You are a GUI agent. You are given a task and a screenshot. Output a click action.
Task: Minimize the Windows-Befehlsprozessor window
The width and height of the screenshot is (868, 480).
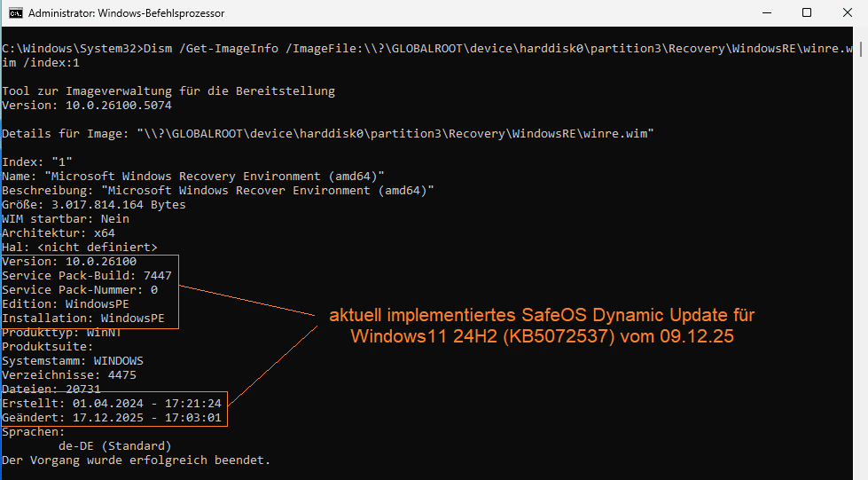767,12
